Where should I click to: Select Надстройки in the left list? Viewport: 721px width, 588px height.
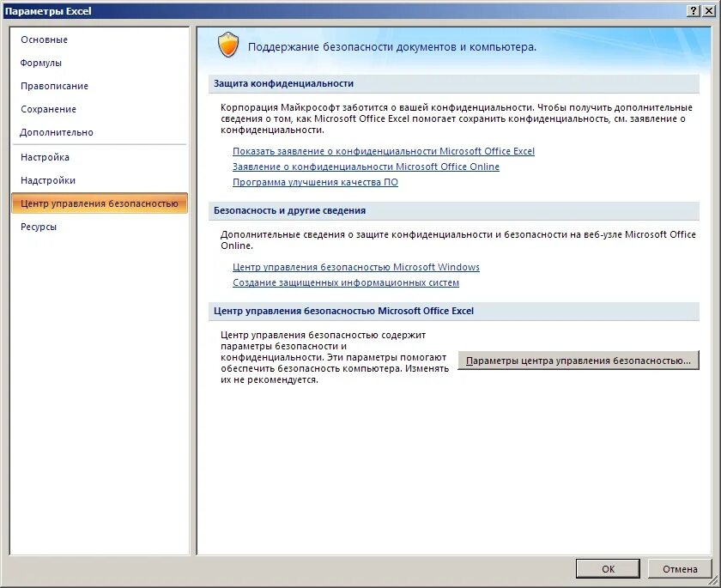coord(99,180)
